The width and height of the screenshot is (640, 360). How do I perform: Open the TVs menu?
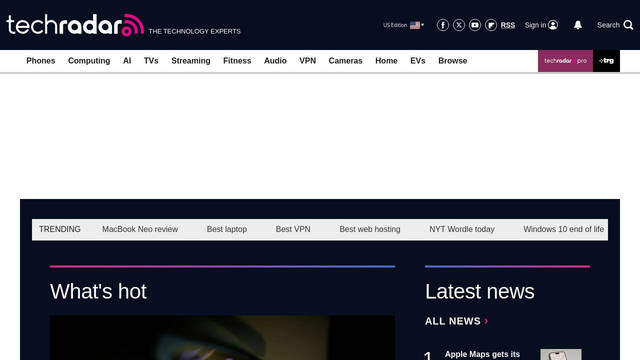coord(151,61)
